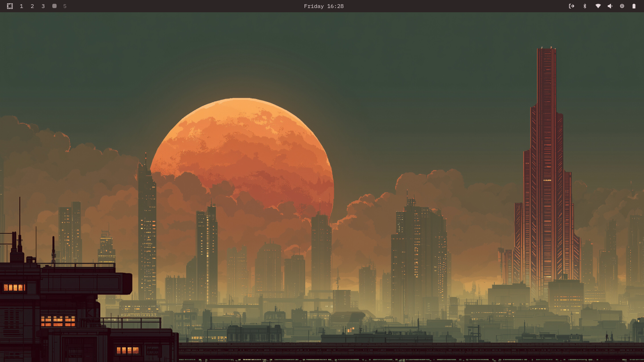The width and height of the screenshot is (644, 362).
Task: Open the Friday 16:28 clock
Action: coord(323,6)
